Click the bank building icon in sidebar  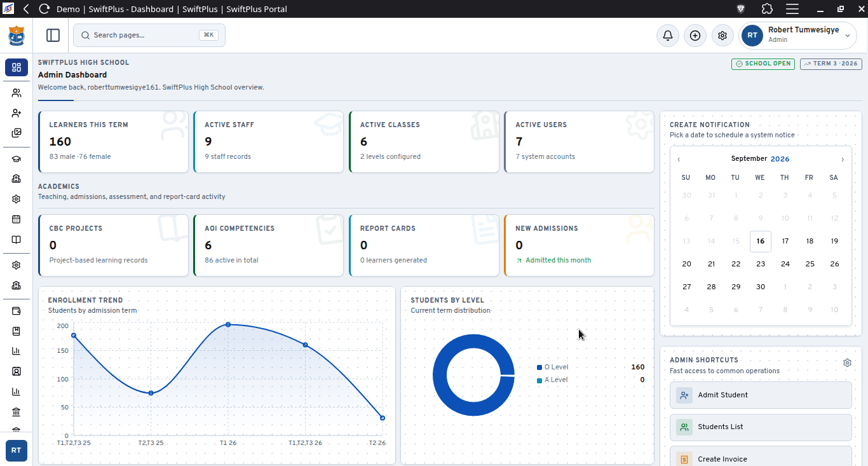[17, 411]
